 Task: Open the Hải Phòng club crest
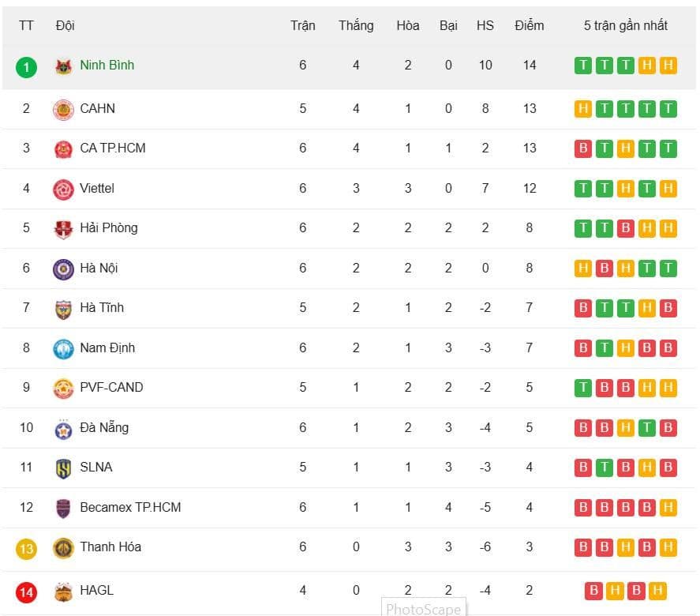62,227
